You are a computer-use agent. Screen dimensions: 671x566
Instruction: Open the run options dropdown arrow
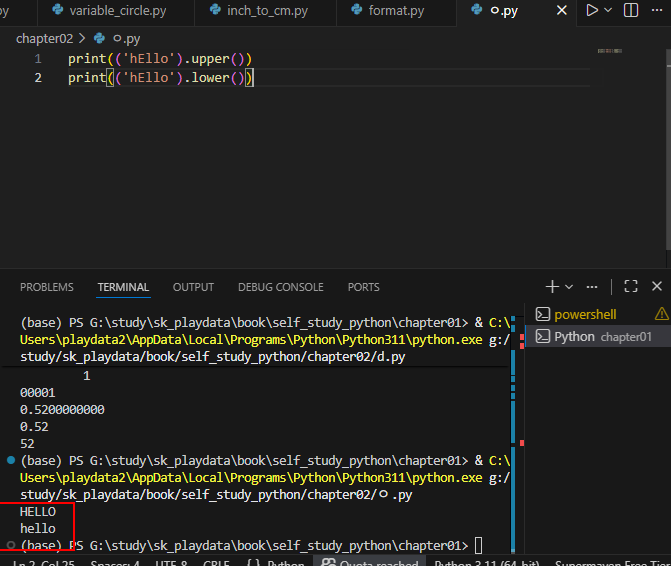[608, 10]
